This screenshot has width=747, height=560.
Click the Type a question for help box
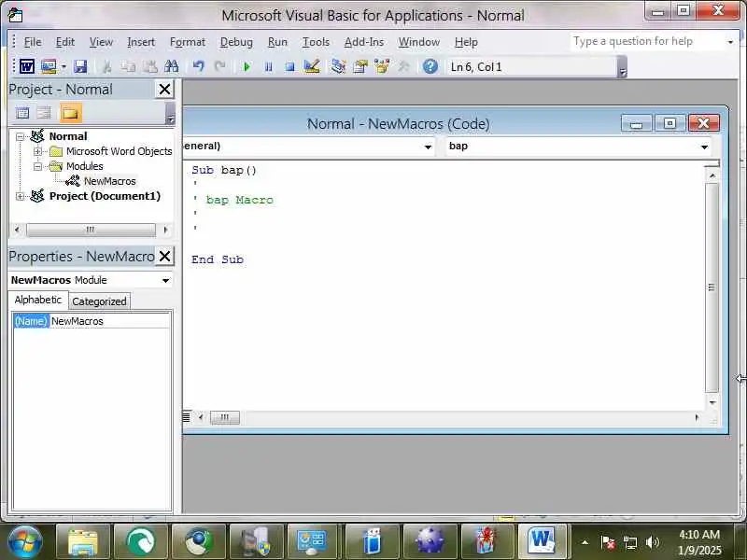(647, 41)
